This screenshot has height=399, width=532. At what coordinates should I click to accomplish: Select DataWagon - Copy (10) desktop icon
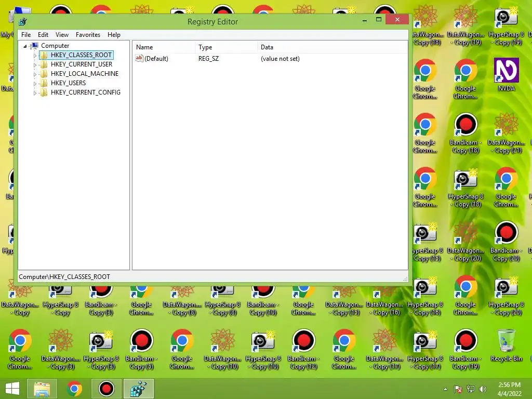tap(222, 350)
